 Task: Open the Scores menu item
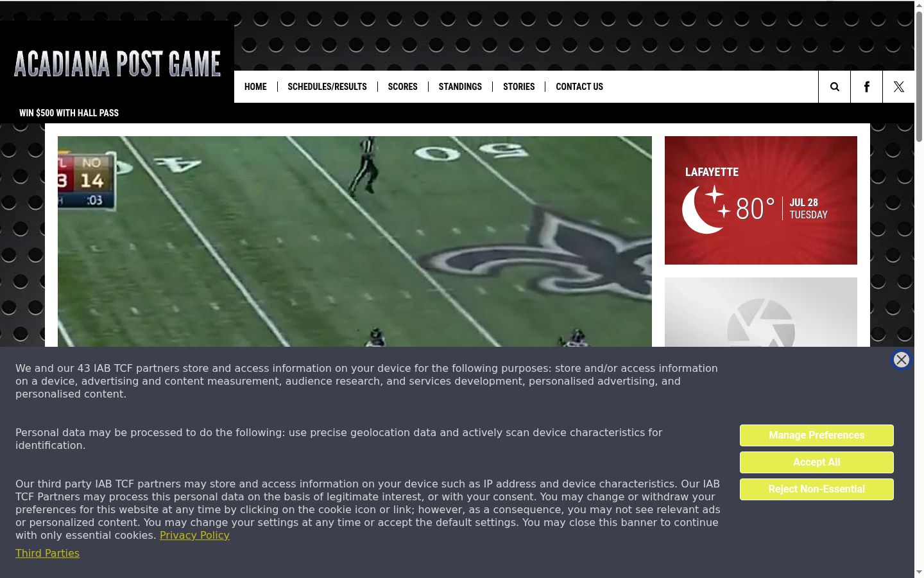402,87
